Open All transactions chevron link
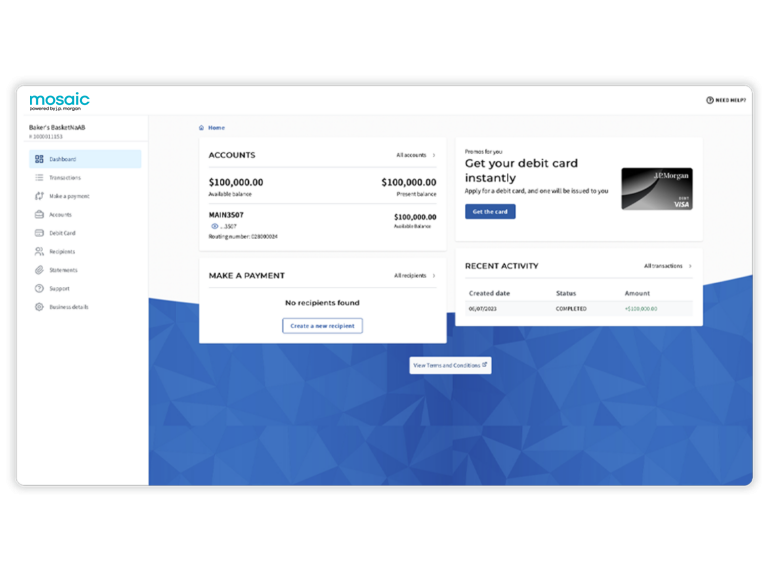The height and width of the screenshot is (570, 768). (668, 266)
